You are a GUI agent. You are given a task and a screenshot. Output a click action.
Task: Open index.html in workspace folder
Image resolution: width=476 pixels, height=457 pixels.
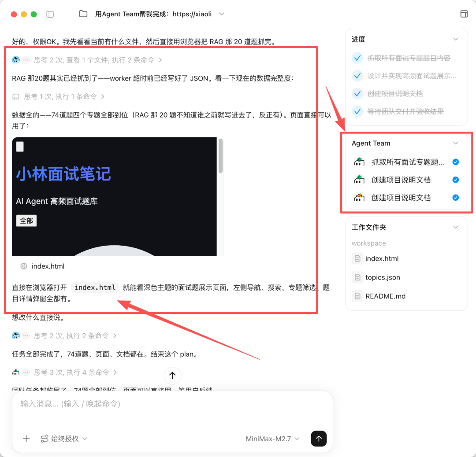click(x=382, y=259)
